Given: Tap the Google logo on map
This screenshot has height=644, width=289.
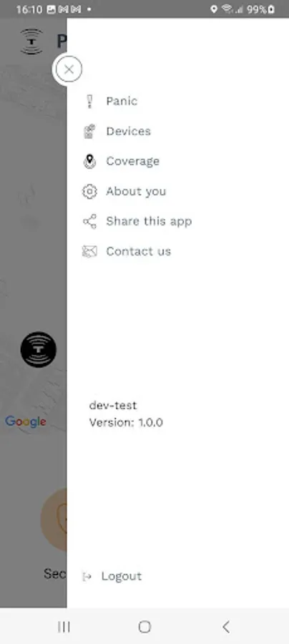Looking at the screenshot, I should (x=26, y=421).
